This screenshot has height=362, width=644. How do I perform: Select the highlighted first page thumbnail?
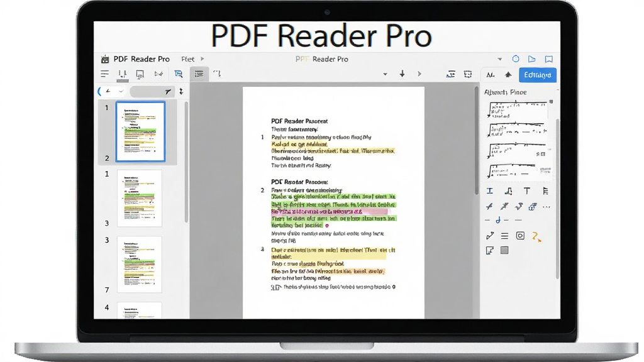(140, 132)
